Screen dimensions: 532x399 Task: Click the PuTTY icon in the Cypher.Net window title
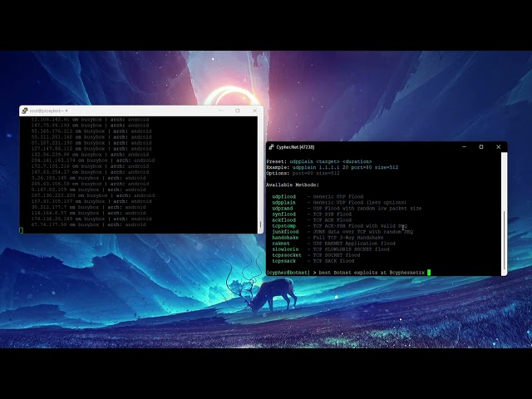[272, 147]
